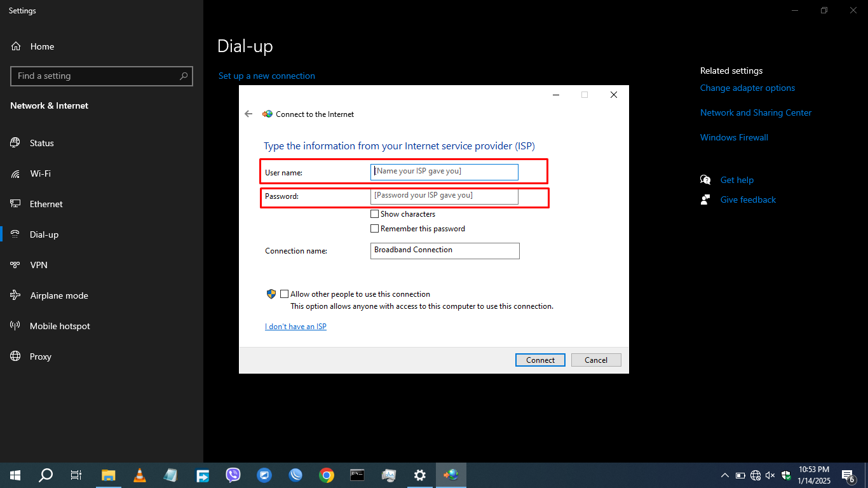
Task: Open File Explorer from taskbar
Action: 109,475
